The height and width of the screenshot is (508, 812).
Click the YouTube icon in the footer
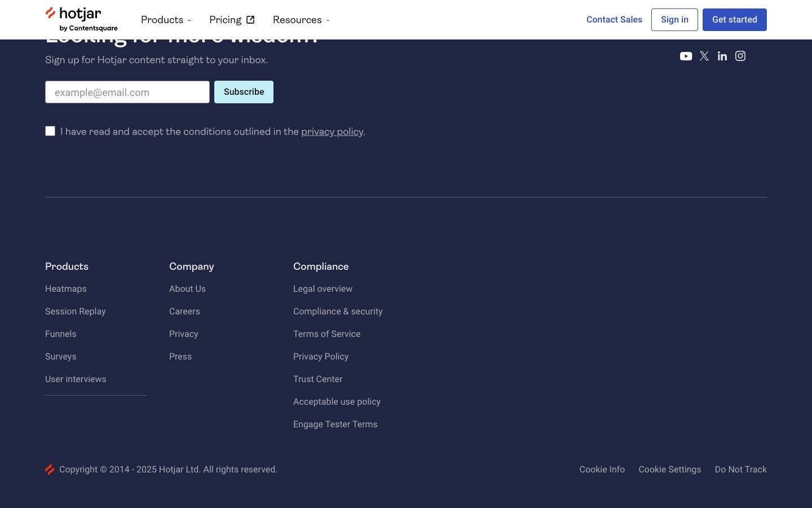pyautogui.click(x=686, y=56)
